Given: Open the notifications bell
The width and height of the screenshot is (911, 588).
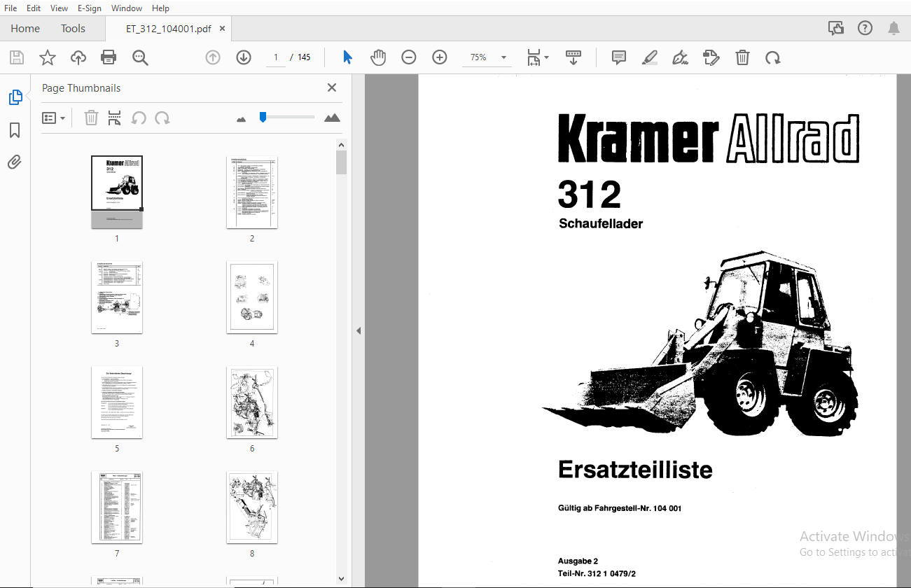Looking at the screenshot, I should point(893,28).
